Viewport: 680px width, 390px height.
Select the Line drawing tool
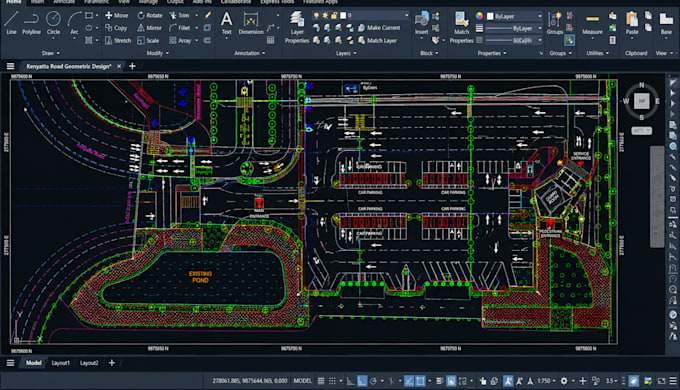[x=11, y=23]
